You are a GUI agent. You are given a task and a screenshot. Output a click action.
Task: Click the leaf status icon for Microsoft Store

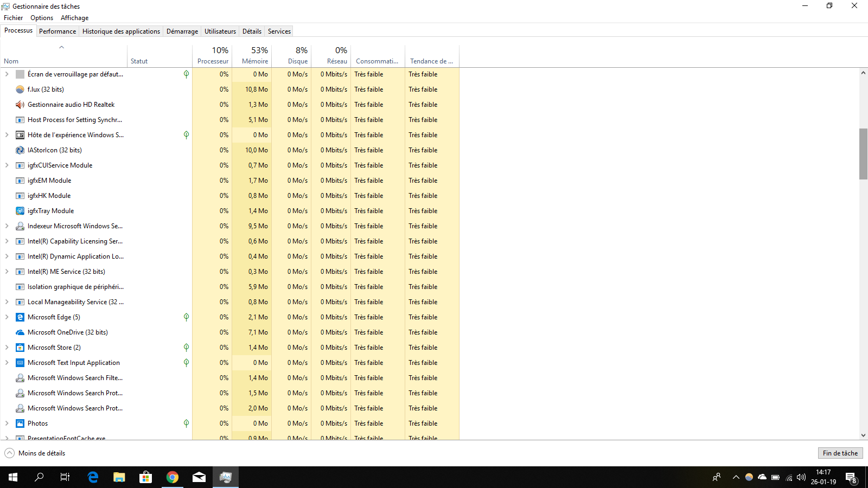[x=186, y=348]
